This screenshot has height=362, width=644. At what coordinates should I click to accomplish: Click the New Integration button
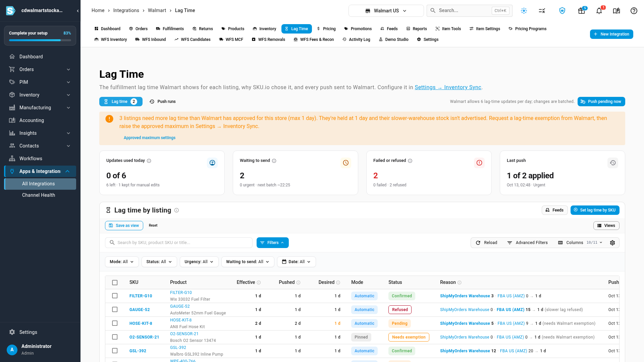611,34
